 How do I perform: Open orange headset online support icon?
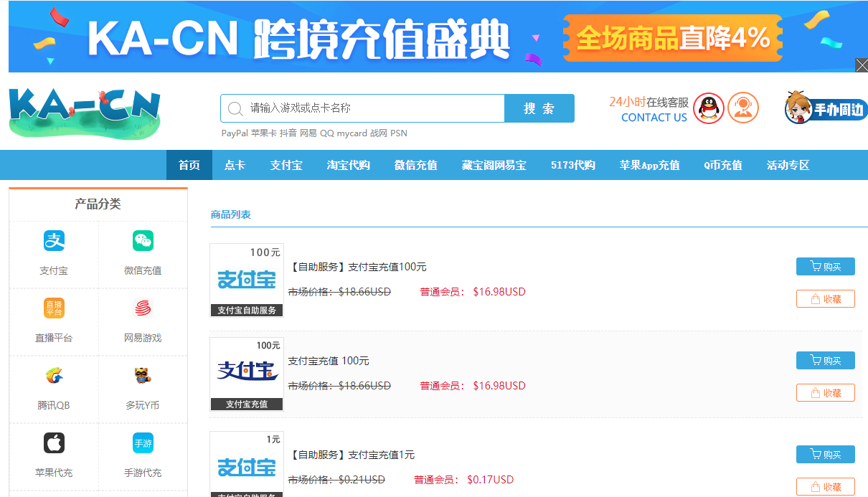(743, 108)
